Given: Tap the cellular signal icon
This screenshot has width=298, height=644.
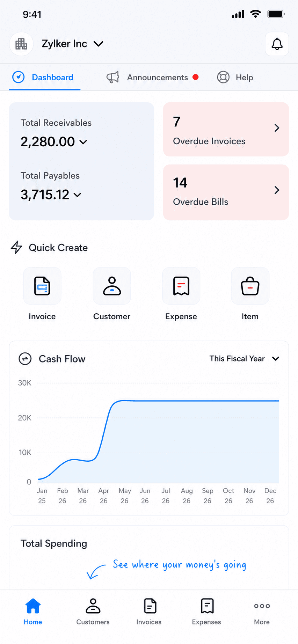Looking at the screenshot, I should point(238,14).
